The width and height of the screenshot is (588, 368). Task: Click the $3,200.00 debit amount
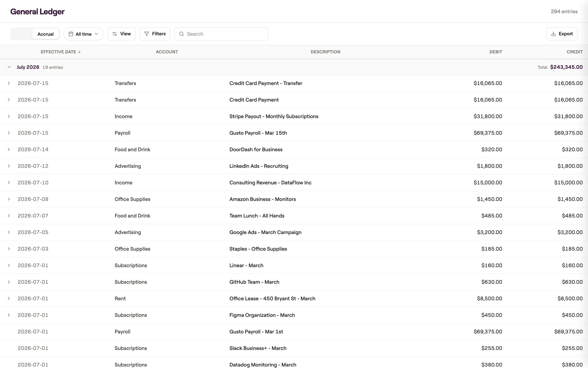(490, 232)
